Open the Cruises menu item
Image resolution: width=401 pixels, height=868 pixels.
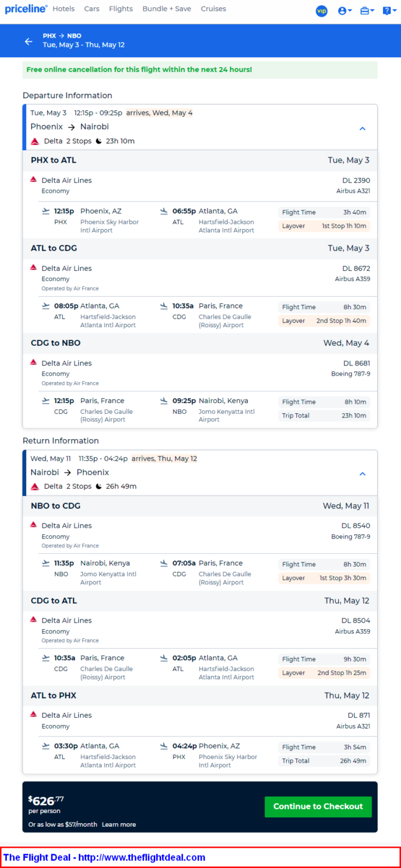click(214, 9)
